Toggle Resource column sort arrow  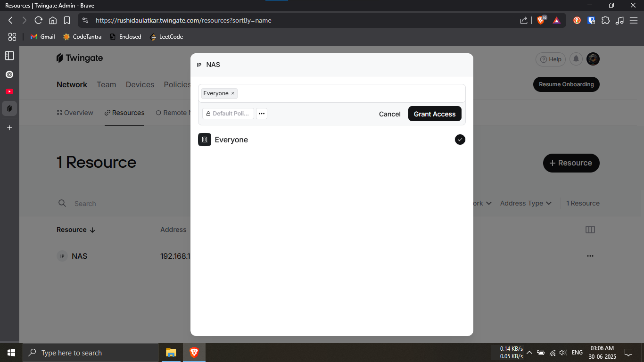click(x=92, y=230)
